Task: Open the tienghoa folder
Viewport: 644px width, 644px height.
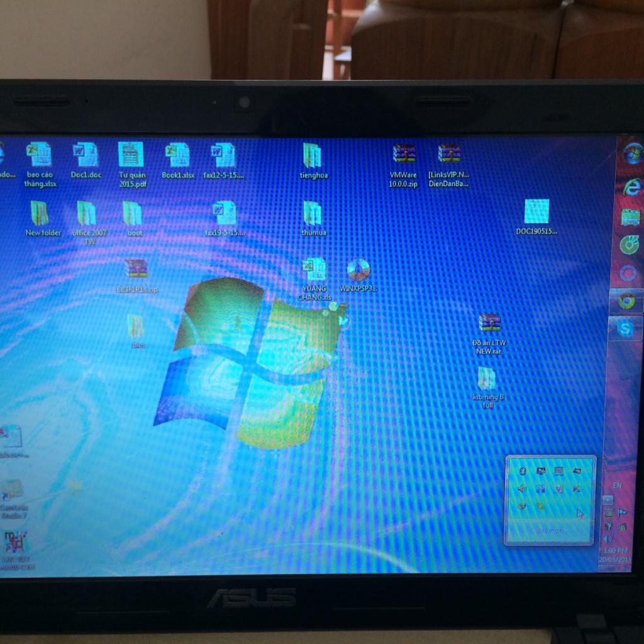Action: pos(313,160)
